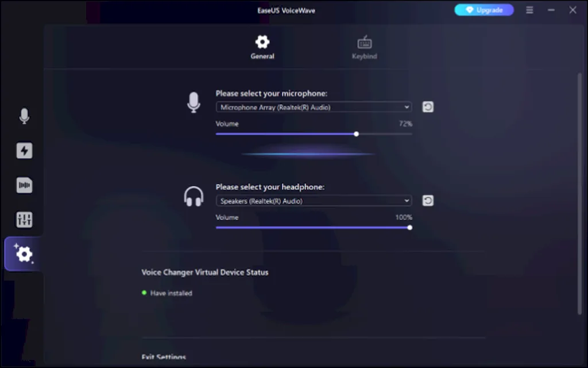Click the Upgrade button
The image size is (588, 368).
coord(484,10)
